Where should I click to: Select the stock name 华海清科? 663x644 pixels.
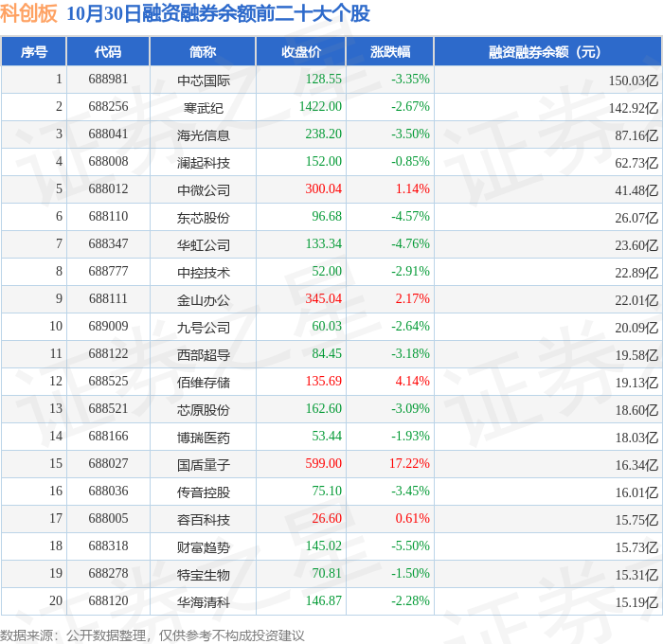[x=204, y=602]
